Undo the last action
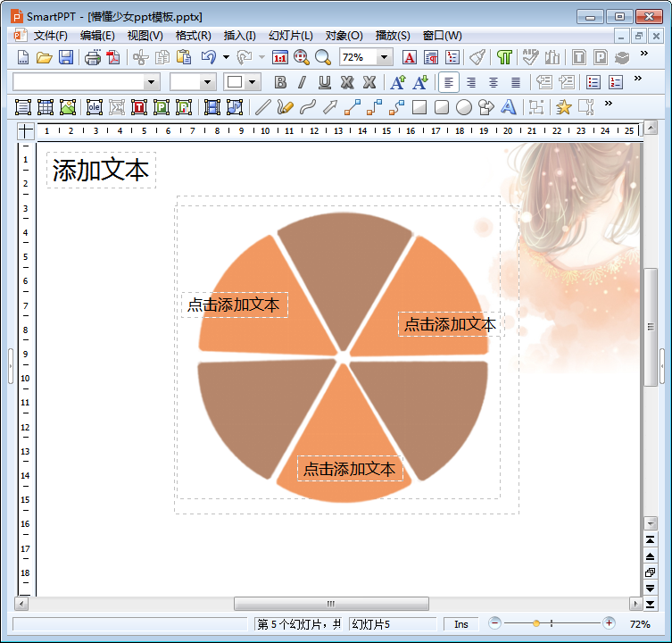672x643 pixels. pos(209,57)
